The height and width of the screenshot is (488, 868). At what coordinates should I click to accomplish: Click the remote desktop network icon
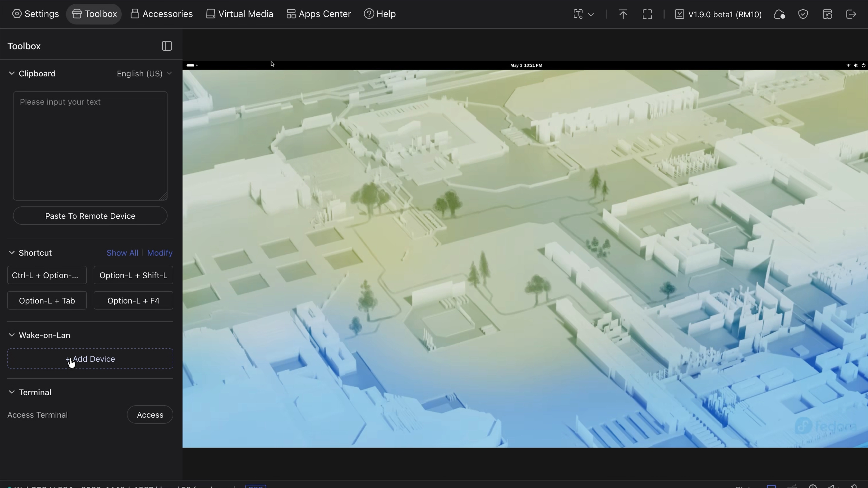click(x=849, y=65)
